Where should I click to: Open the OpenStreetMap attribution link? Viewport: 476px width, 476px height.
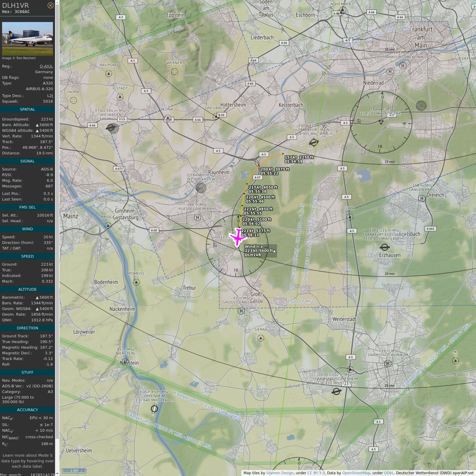(356, 473)
